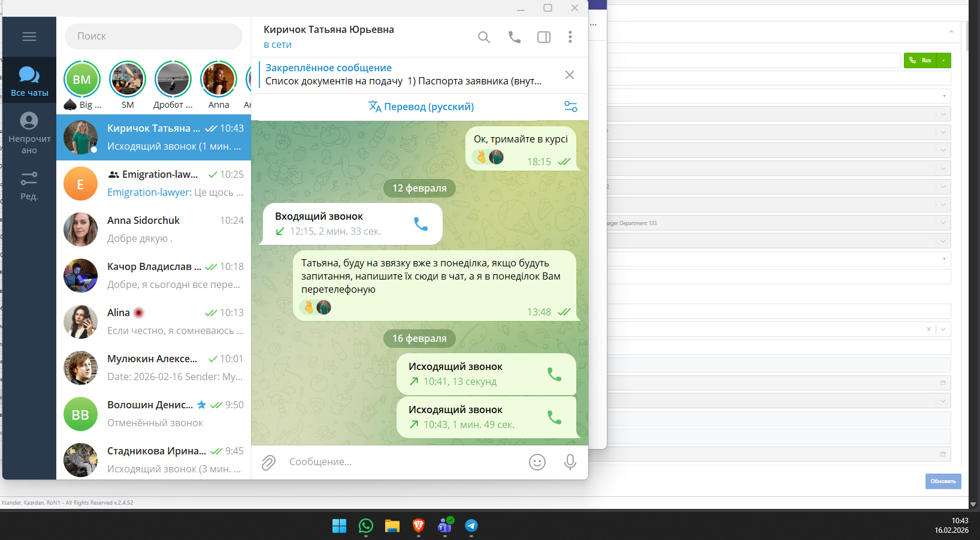Open chat with Стадникова Ирина
980x540 pixels.
(154, 460)
